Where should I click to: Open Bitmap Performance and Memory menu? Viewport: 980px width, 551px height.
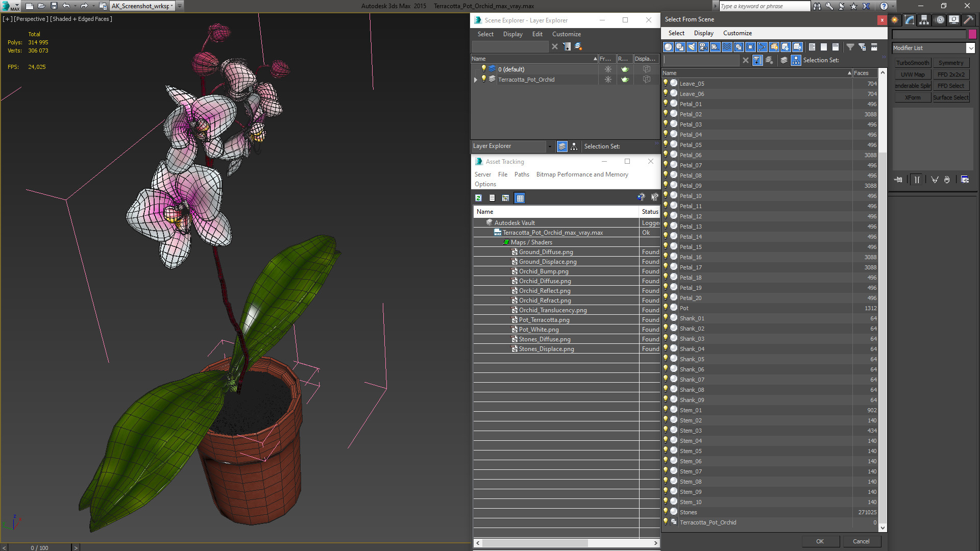582,174
